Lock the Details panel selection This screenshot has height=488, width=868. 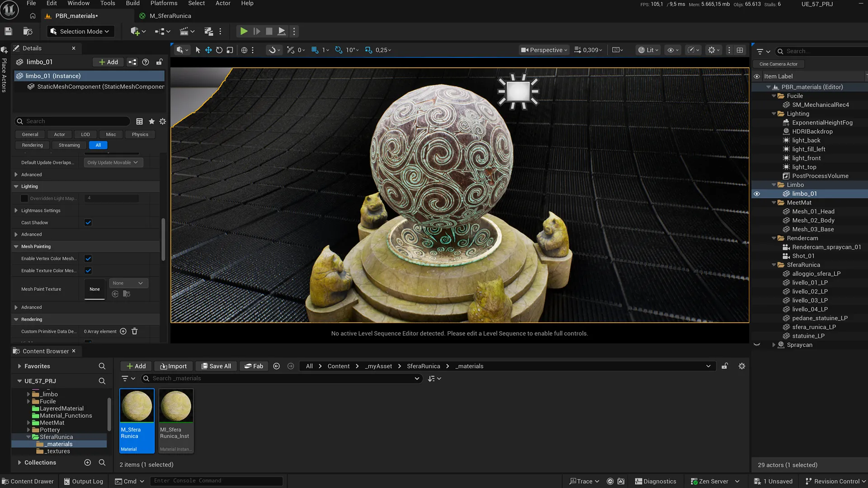click(x=160, y=62)
